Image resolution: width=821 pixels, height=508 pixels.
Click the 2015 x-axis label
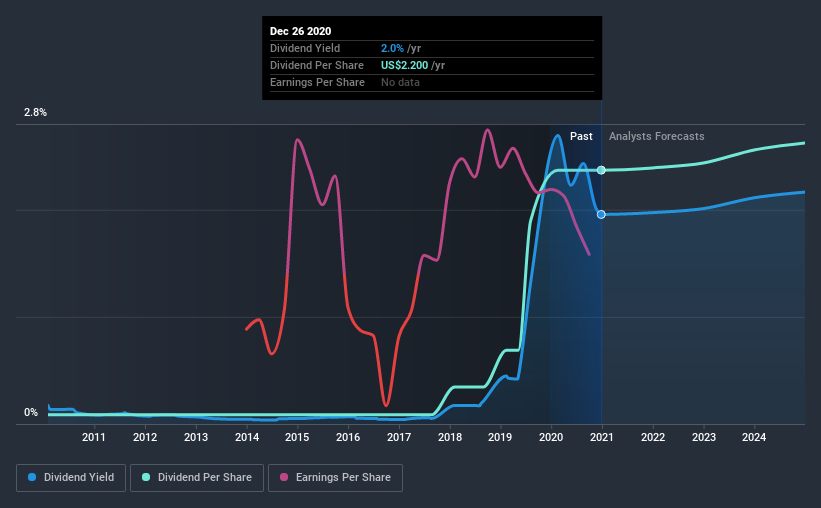[297, 437]
